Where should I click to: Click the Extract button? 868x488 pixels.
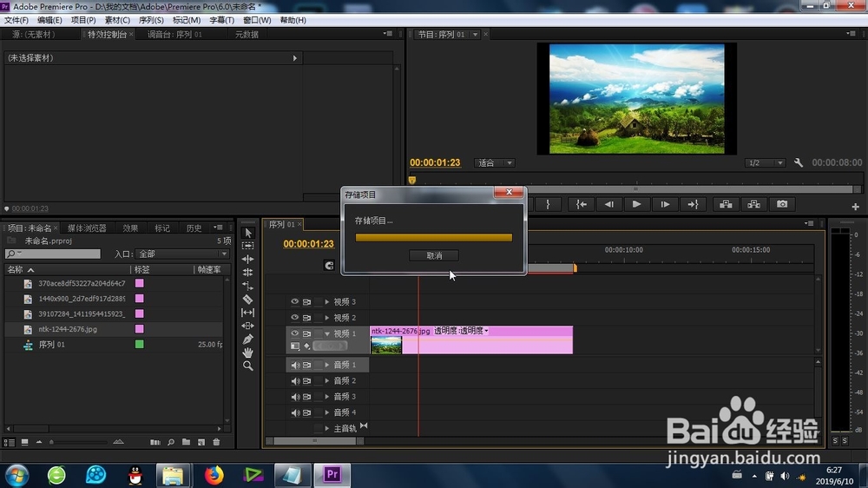754,204
